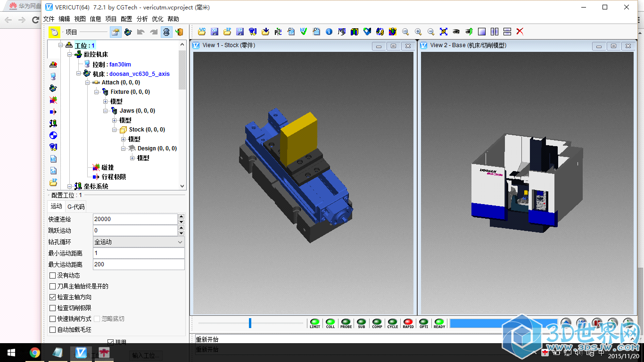Switch to the G-代码 tab
Screen dimensions: 644x362
pos(76,206)
